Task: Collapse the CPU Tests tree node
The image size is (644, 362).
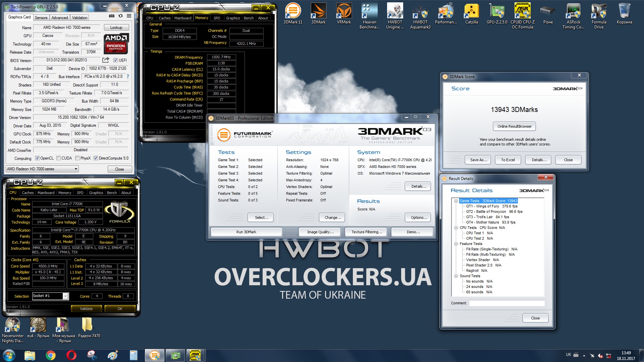Action: click(x=456, y=228)
